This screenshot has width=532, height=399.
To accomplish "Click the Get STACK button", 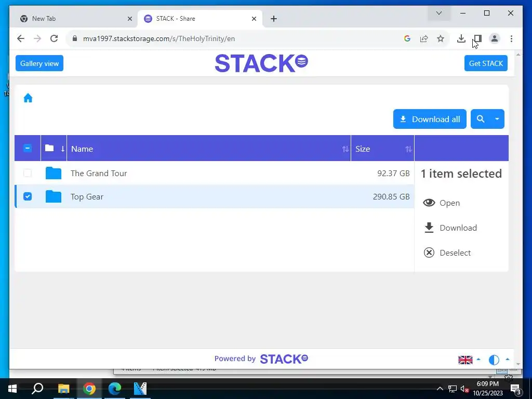I will coord(486,63).
